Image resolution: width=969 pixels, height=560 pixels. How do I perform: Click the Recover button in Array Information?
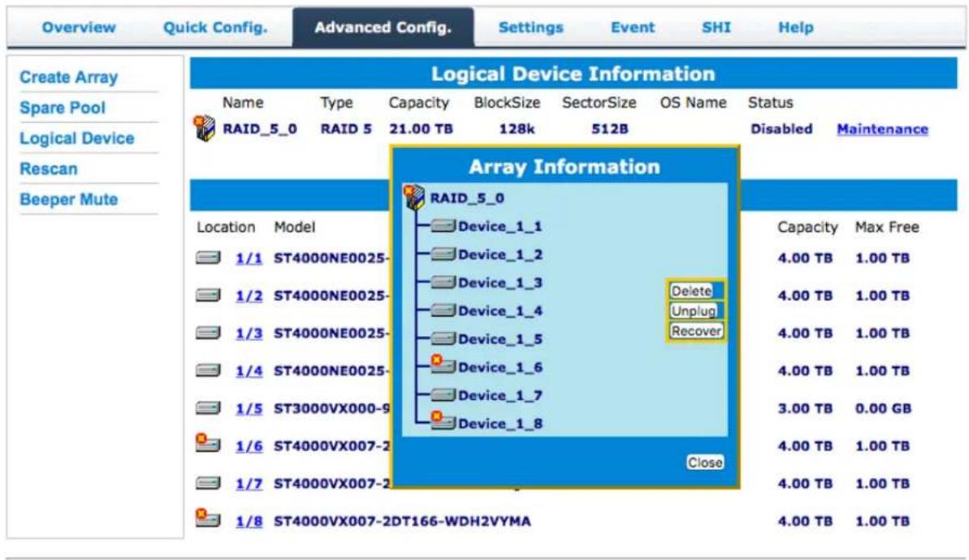[696, 331]
